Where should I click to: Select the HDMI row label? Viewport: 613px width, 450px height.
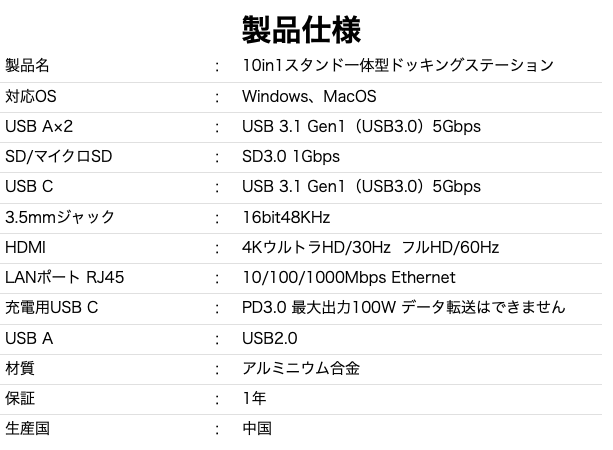pos(25,247)
